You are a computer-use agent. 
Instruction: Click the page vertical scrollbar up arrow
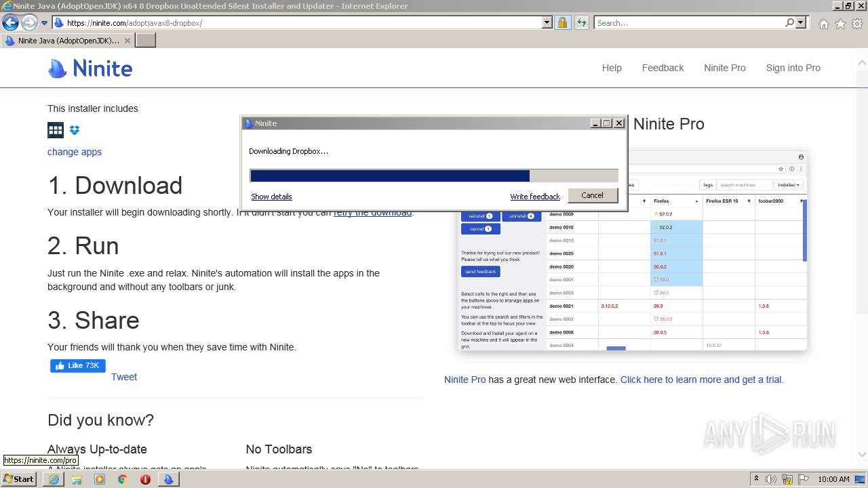[x=862, y=62]
